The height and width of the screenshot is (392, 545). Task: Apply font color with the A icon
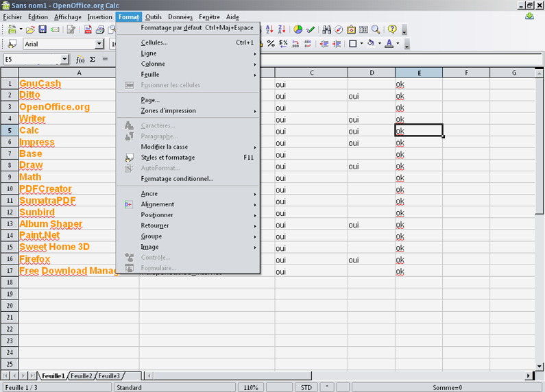[x=389, y=43]
